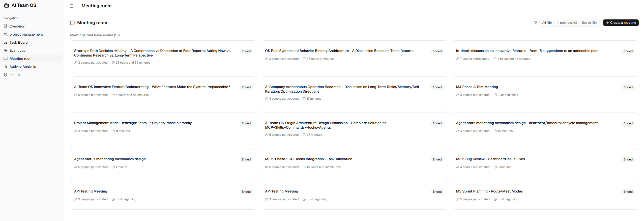Click the Overview grid icon

(6, 26)
